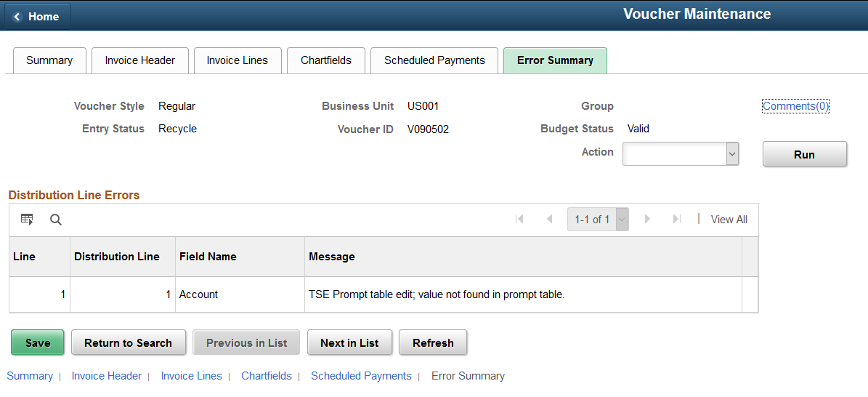Click the grid search magnifier icon

56,220
